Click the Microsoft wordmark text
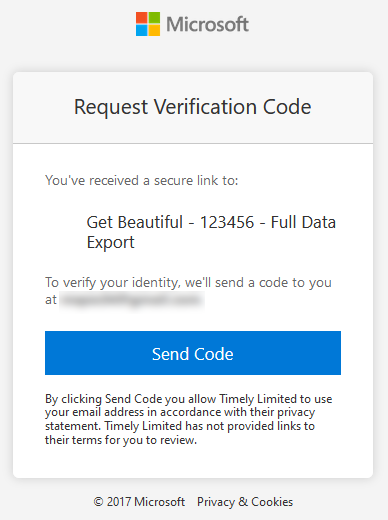 pos(207,24)
